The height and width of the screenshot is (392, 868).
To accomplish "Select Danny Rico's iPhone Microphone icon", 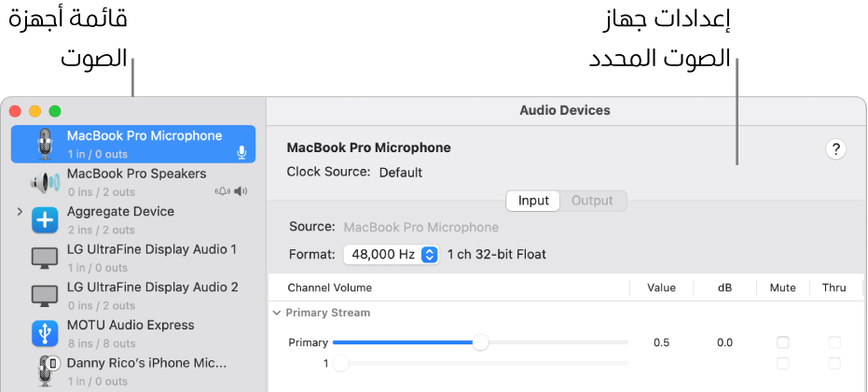I will pos(45,371).
